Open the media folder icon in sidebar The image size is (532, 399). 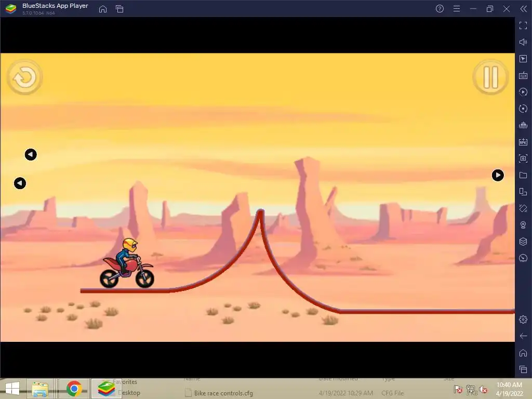[523, 175]
